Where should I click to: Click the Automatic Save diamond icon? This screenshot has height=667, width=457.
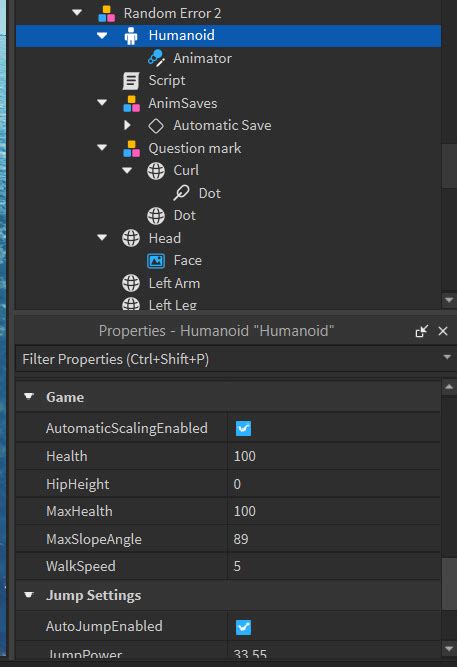pos(156,125)
